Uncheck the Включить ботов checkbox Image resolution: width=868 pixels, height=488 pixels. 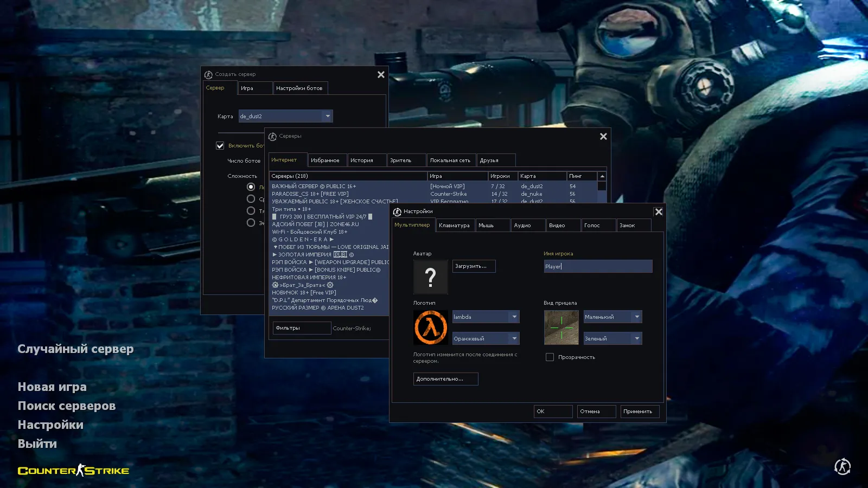coord(220,146)
